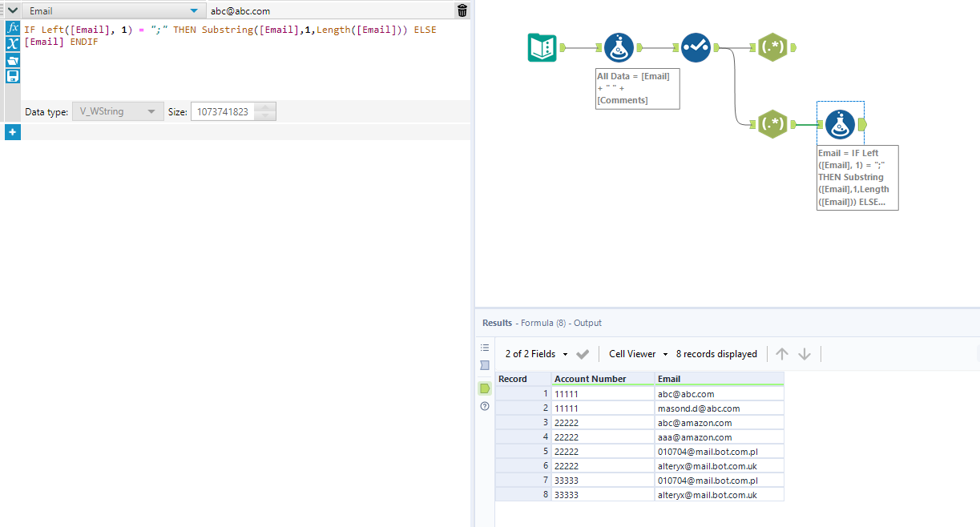The image size is (980, 527).
Task: Select the lower RegEx tool on canvas
Action: pos(773,123)
